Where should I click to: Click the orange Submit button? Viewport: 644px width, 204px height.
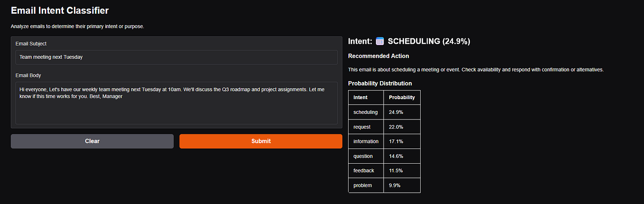[261, 141]
